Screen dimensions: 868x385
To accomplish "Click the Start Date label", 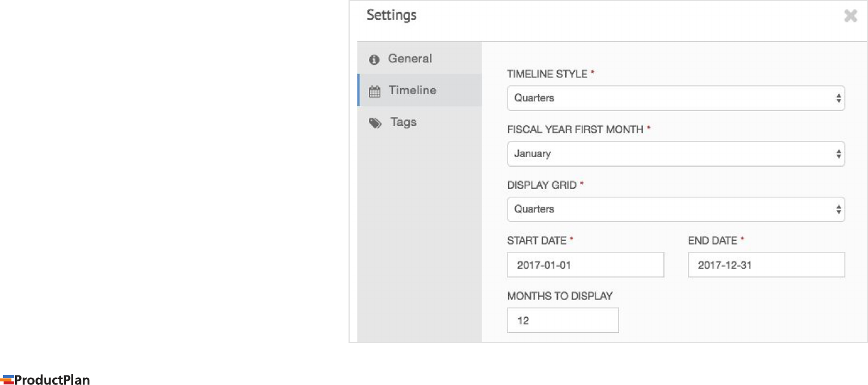I will [537, 240].
